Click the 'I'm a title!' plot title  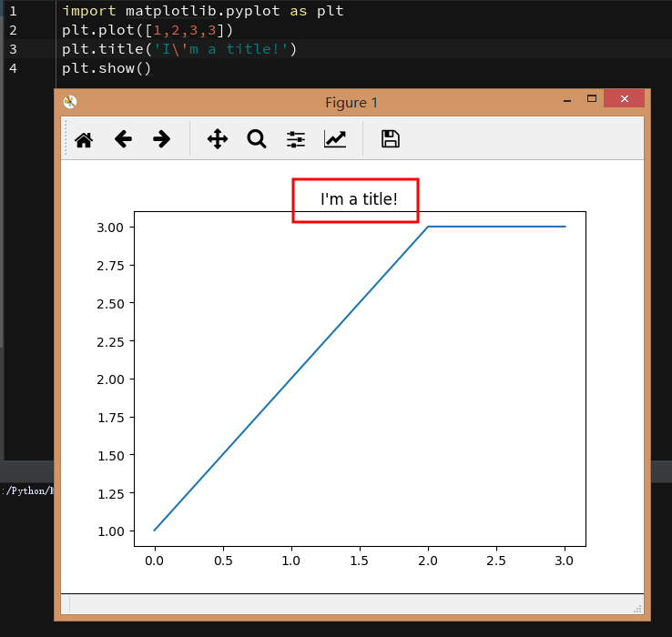click(359, 199)
